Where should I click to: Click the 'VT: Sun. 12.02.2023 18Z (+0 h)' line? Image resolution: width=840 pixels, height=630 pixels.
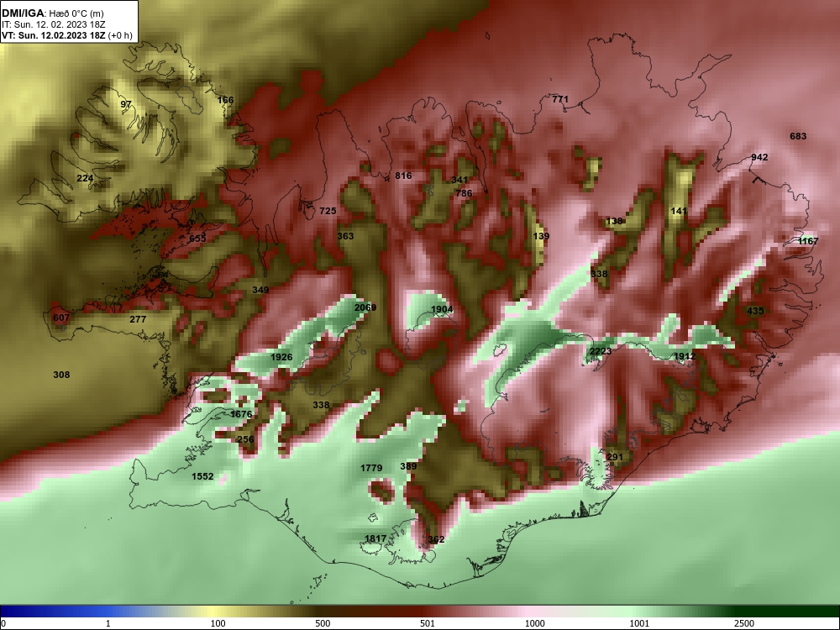click(x=67, y=35)
